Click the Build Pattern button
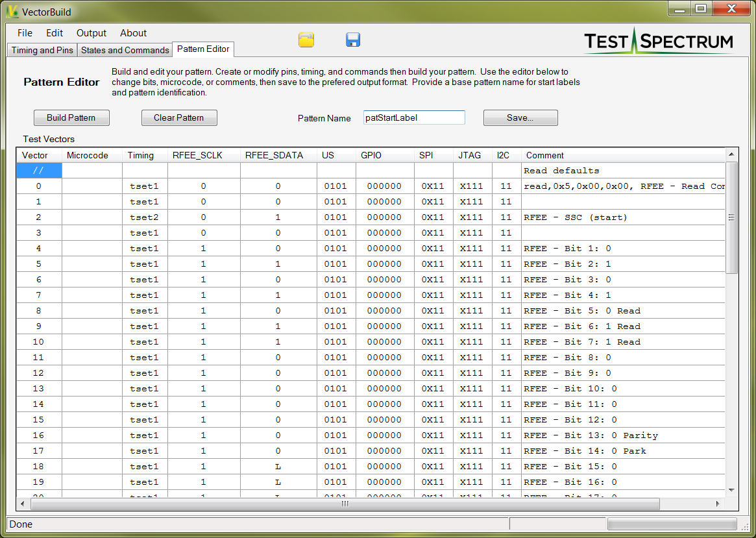This screenshot has height=538, width=756. [71, 117]
